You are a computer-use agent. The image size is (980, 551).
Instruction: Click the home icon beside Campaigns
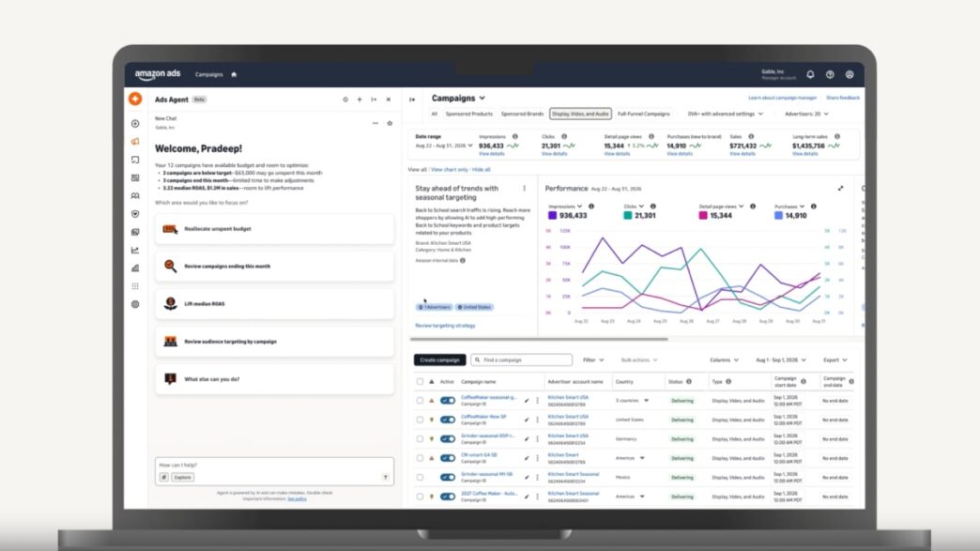(234, 74)
